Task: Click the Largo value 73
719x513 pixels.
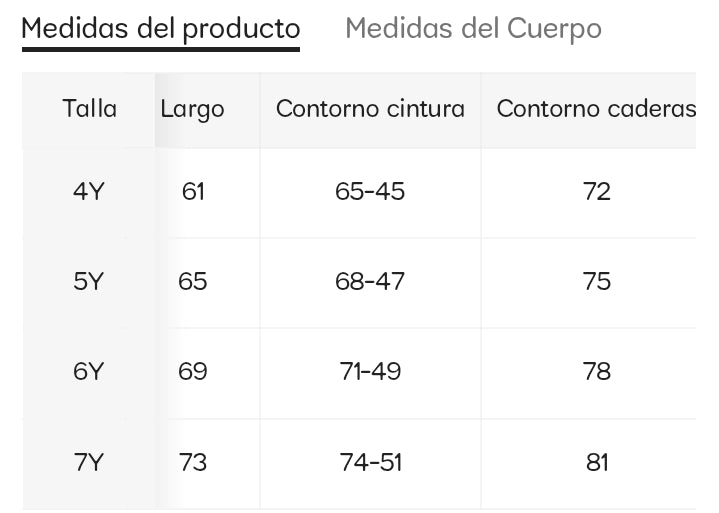Action: (x=193, y=462)
